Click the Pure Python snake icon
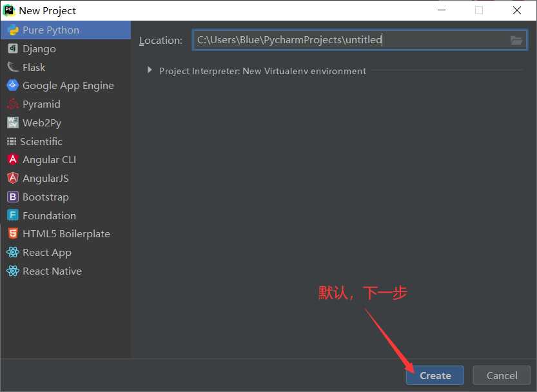The width and height of the screenshot is (537, 392). (x=13, y=30)
